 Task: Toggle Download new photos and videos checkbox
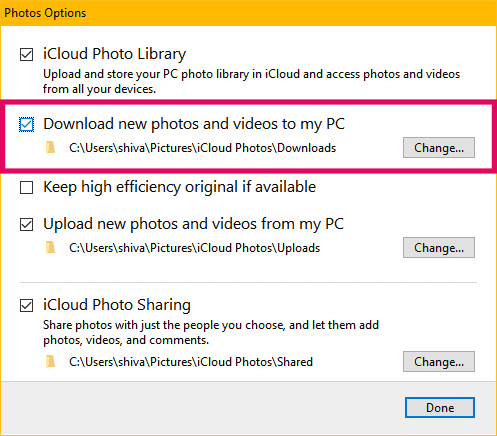coord(26,125)
